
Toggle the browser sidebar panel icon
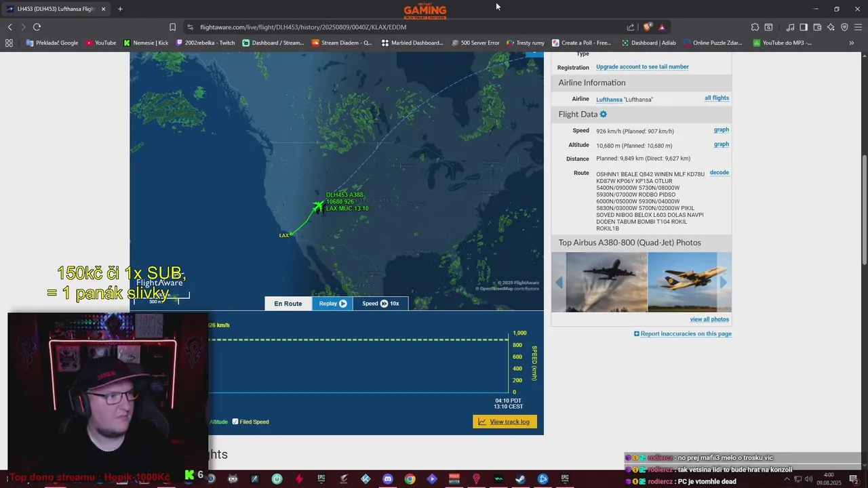point(804,27)
